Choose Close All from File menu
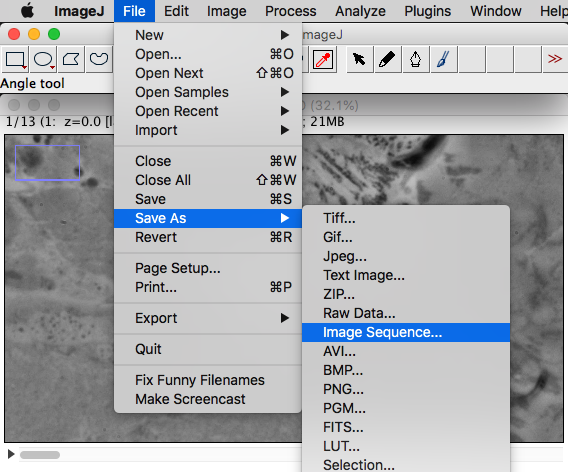568x472 pixels. pos(208,180)
